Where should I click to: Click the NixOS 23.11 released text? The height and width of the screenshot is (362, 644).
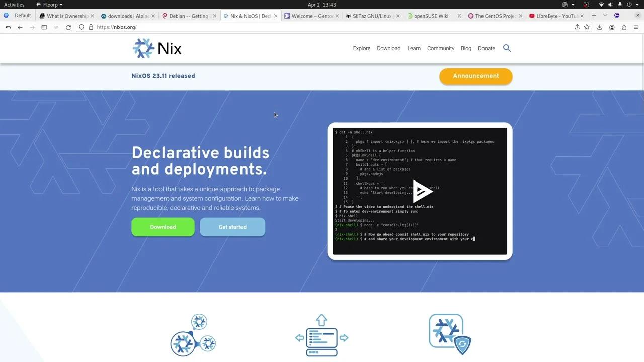pos(163,76)
